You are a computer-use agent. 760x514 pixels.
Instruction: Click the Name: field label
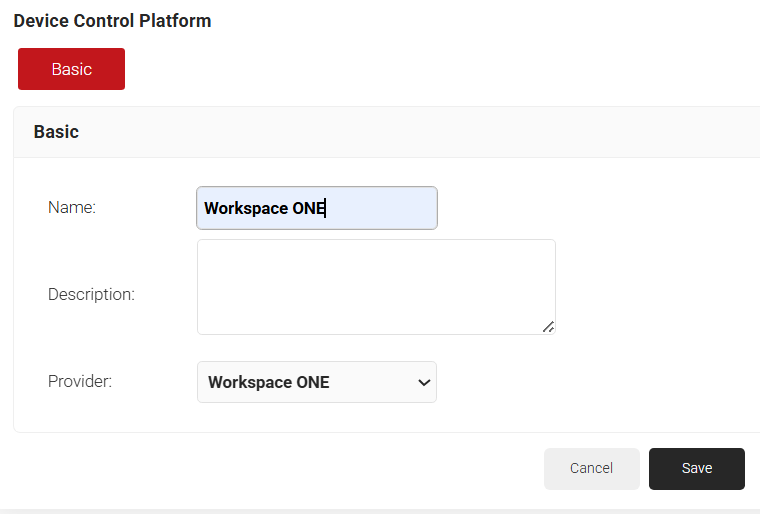[72, 208]
